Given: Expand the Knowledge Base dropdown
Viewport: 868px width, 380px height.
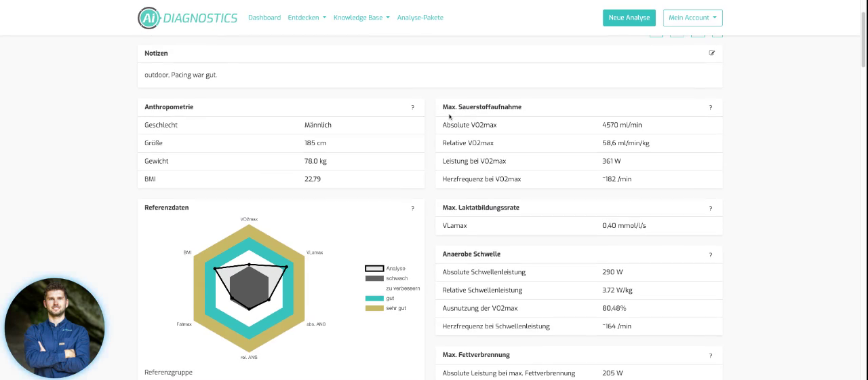Looking at the screenshot, I should [361, 18].
